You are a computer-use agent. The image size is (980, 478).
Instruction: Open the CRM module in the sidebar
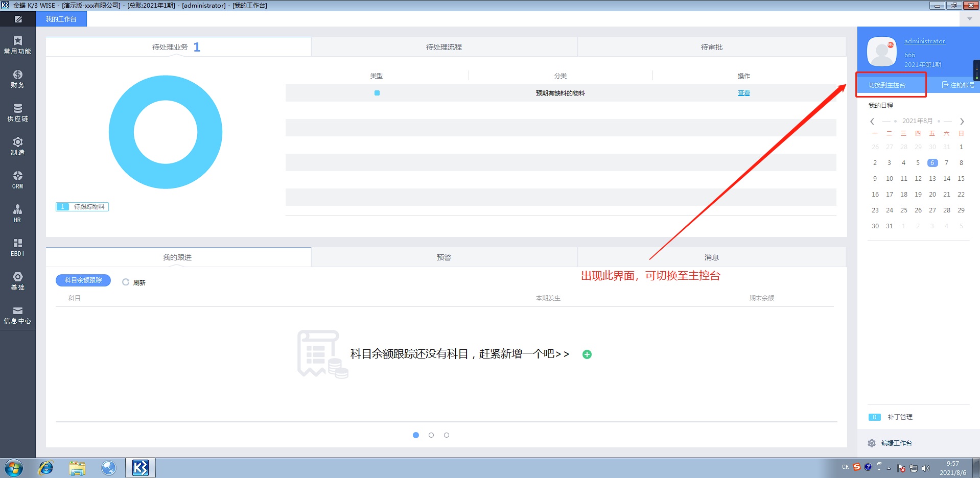tap(17, 180)
